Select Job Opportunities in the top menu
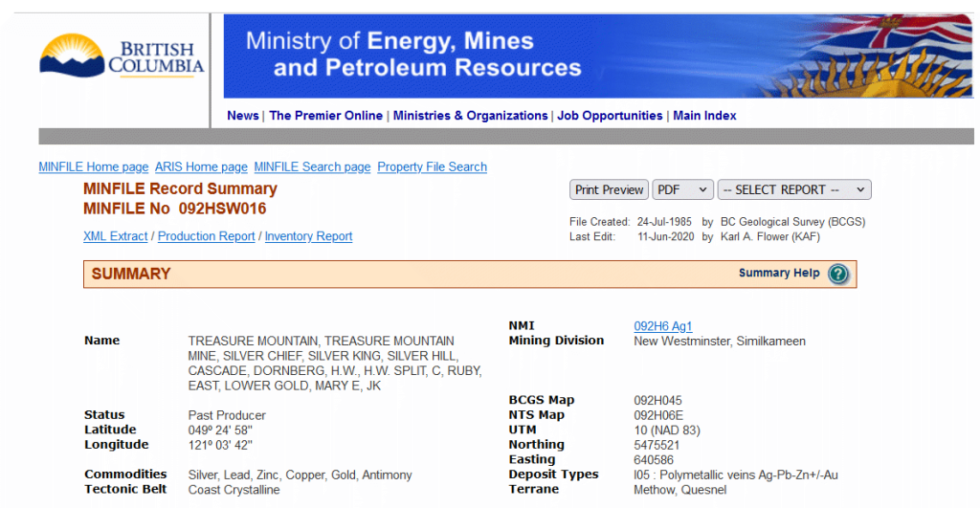The height and width of the screenshot is (508, 980). point(610,116)
